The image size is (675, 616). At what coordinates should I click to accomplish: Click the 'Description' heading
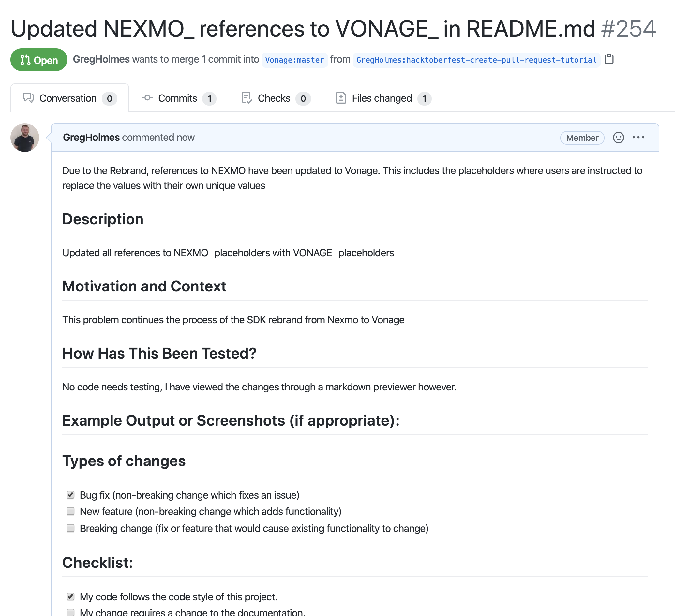pos(103,219)
